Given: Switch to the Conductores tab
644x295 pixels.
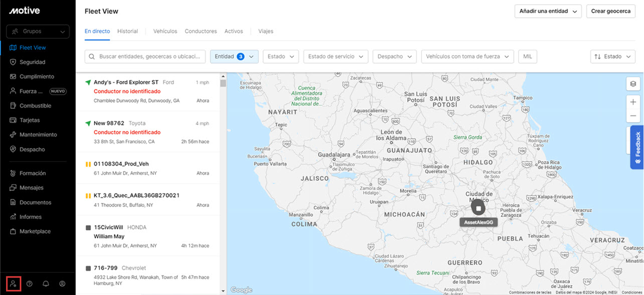Looking at the screenshot, I should coord(201,31).
